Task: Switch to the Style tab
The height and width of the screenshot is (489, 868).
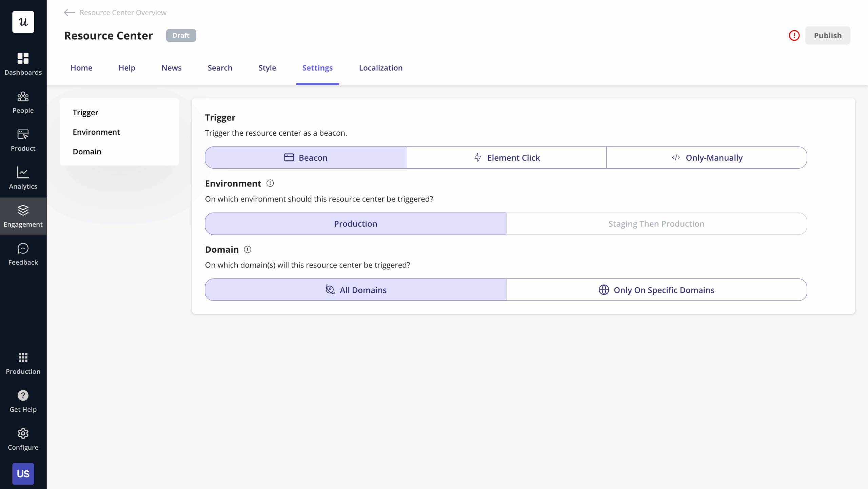Action: pos(267,68)
